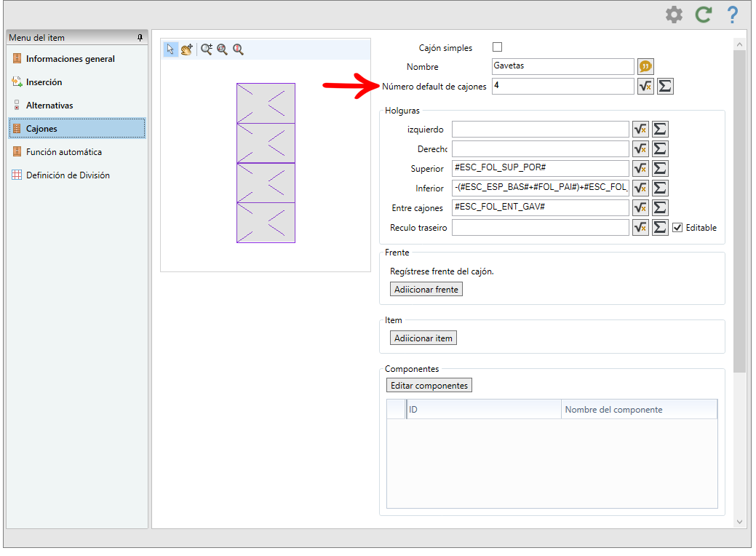Click the scrollbar up arrow
The width and height of the screenshot is (756, 556).
click(x=739, y=44)
